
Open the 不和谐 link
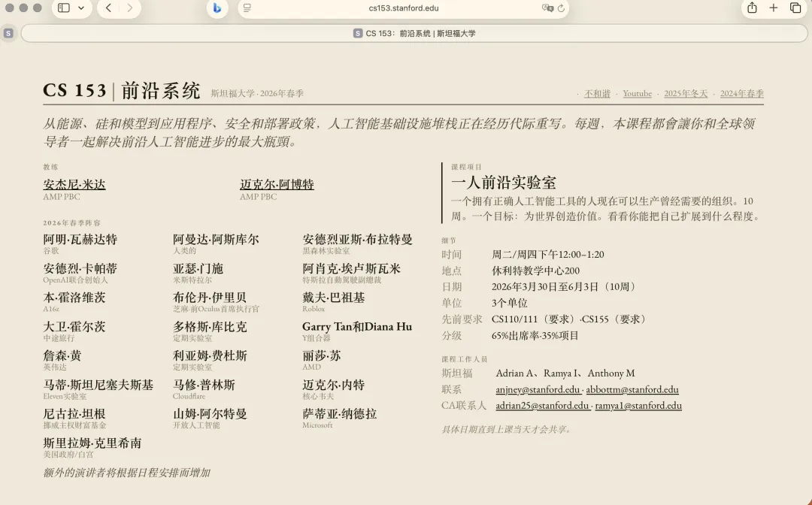[x=597, y=94]
